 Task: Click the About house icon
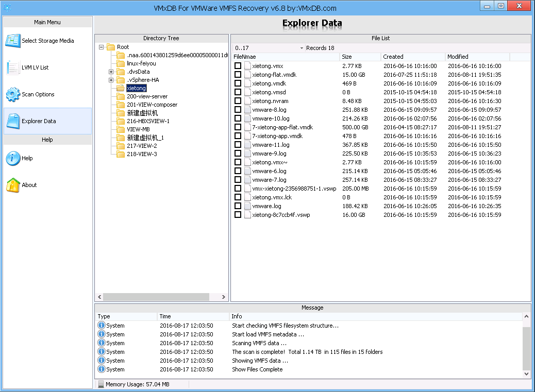(x=13, y=185)
